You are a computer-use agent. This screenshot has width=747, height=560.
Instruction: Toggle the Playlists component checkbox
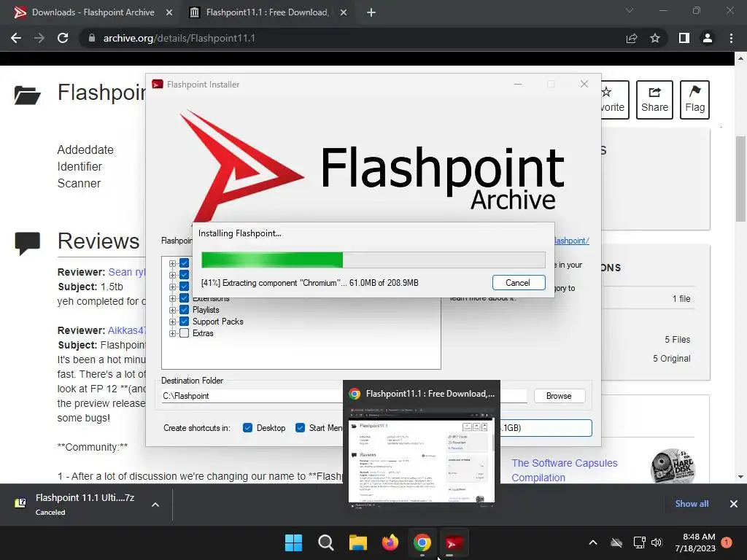pos(185,310)
